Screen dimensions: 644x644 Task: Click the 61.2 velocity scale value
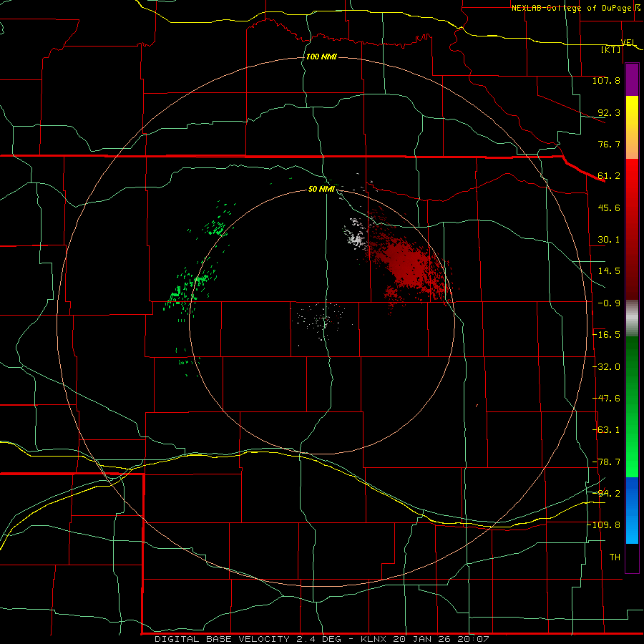tap(609, 176)
